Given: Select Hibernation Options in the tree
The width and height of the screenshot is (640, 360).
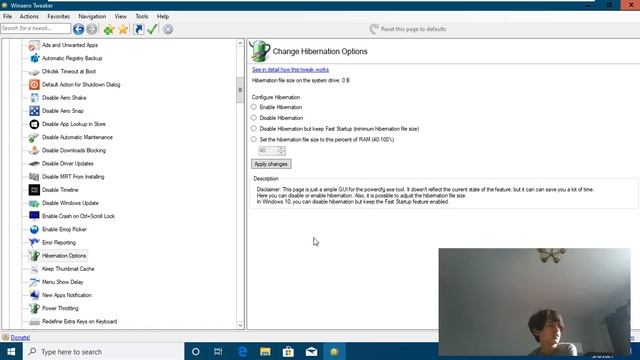Looking at the screenshot, I should coord(64,256).
